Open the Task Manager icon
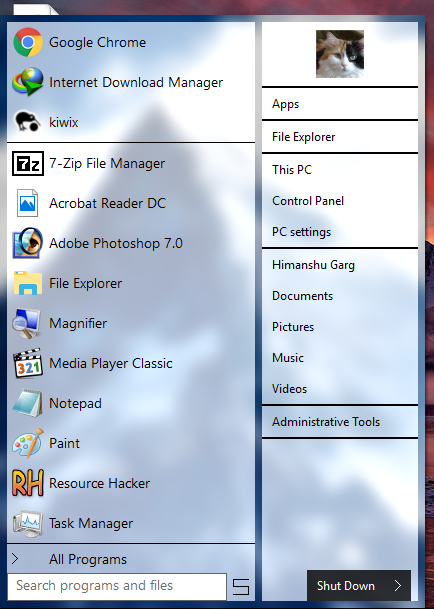The image size is (434, 609). coord(28,523)
